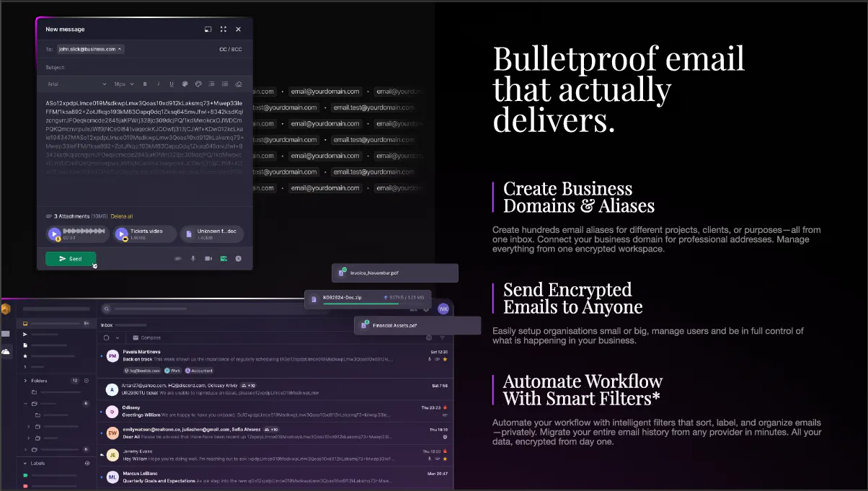868x491 pixels.
Task: Insert a bulleted list in message
Action: tap(225, 84)
